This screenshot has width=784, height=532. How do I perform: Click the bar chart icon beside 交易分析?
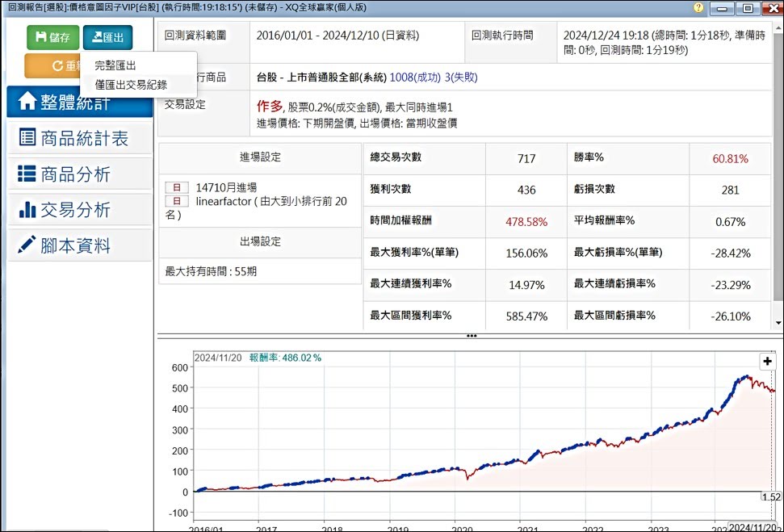coord(27,210)
